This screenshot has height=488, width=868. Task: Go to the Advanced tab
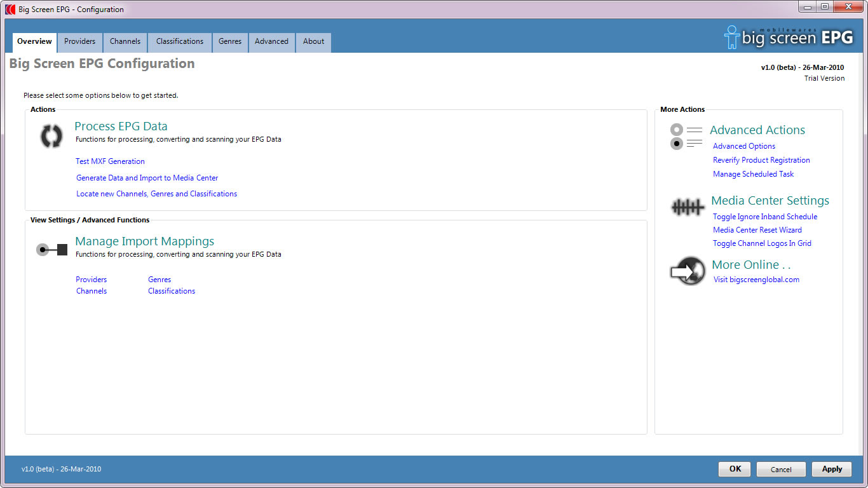coord(271,42)
